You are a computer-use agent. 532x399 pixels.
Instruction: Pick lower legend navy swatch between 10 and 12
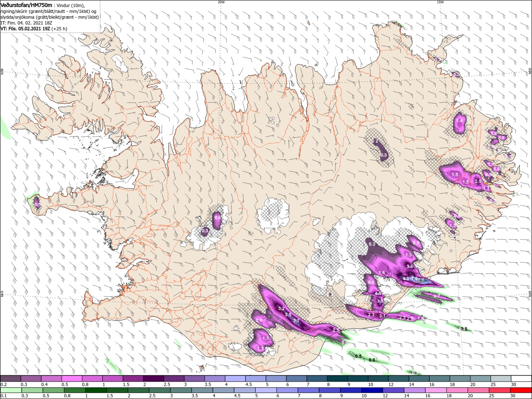coord(373,390)
